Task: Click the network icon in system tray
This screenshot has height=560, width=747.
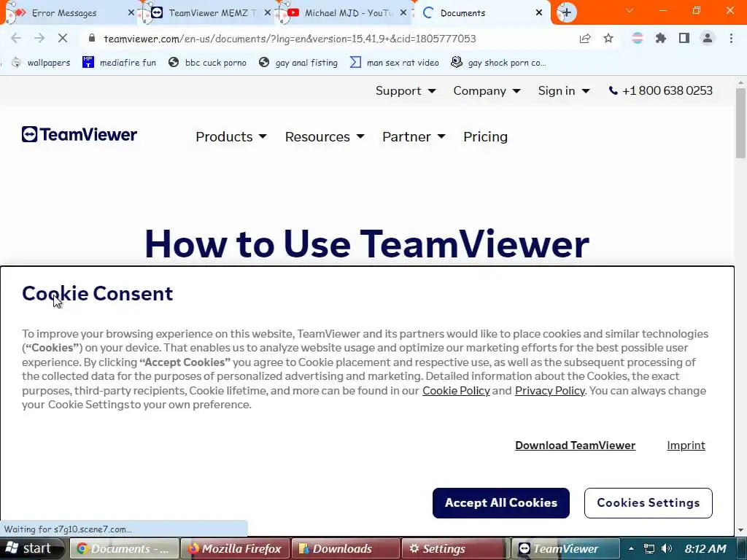Action: [x=649, y=548]
